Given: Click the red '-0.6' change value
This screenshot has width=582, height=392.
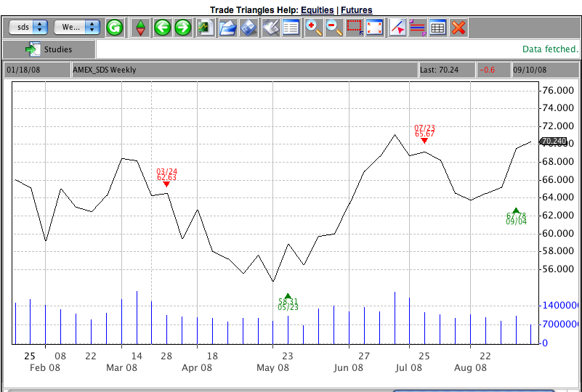Looking at the screenshot, I should [x=487, y=70].
